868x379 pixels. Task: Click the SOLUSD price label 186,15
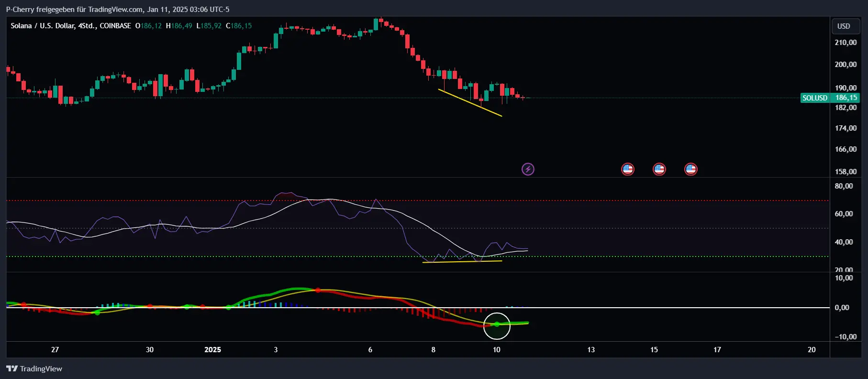(830, 98)
